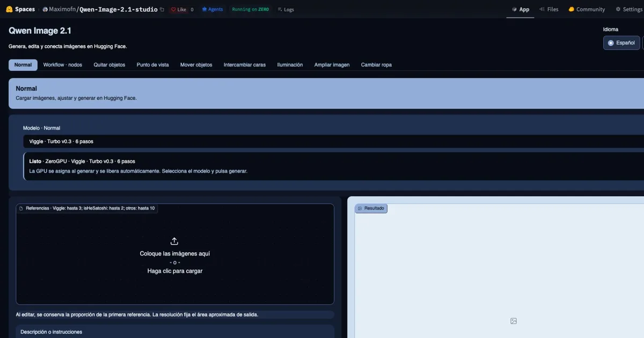
Task: Open Logs from the header
Action: (x=286, y=9)
